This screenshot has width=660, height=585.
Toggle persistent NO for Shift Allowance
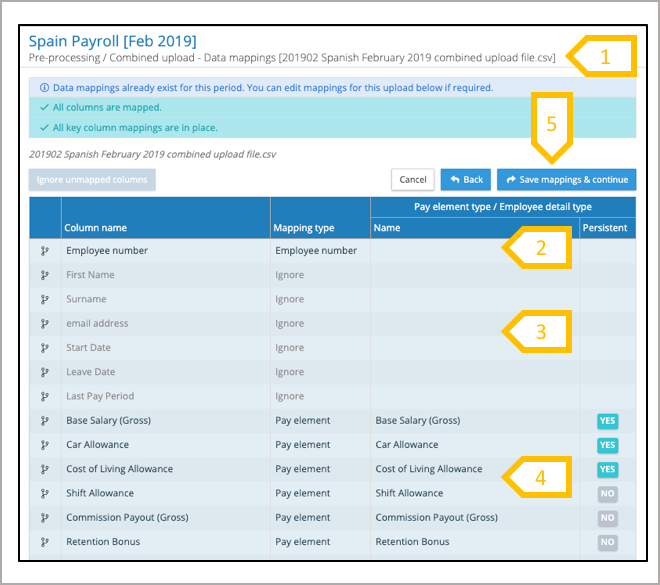point(607,494)
